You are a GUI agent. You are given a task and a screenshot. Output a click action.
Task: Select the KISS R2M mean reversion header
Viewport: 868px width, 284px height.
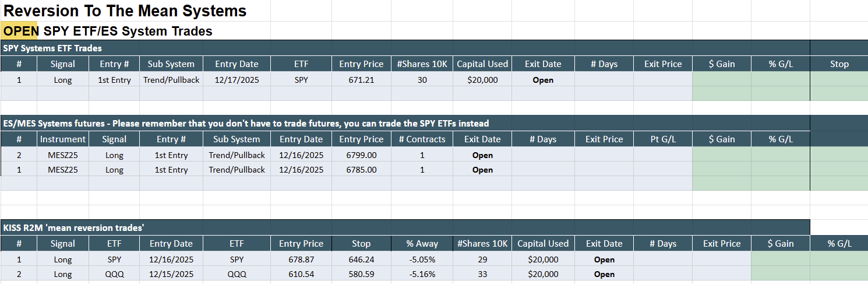tap(73, 227)
